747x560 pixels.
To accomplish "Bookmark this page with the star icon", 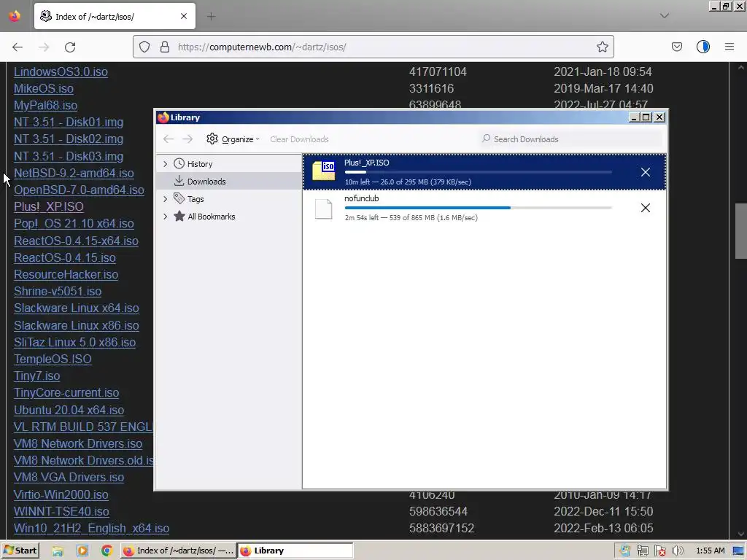I will (x=602, y=47).
